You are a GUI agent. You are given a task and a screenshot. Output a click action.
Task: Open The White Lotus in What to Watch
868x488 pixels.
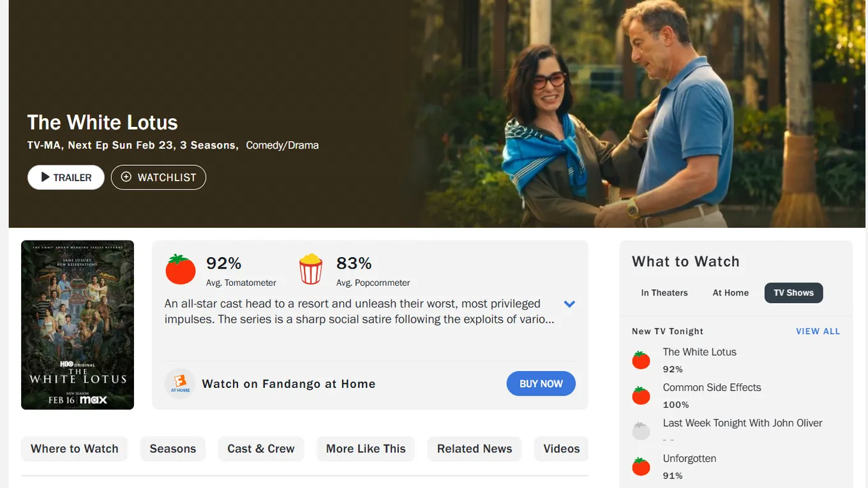pos(700,351)
